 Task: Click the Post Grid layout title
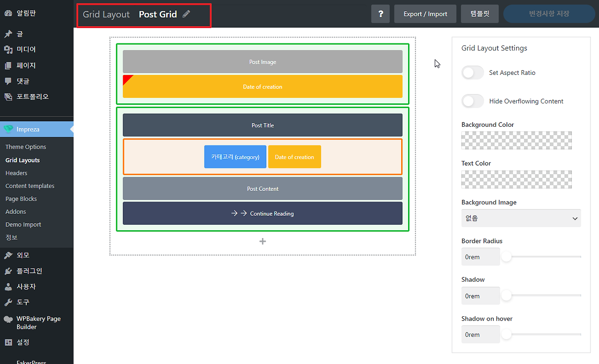tap(158, 15)
